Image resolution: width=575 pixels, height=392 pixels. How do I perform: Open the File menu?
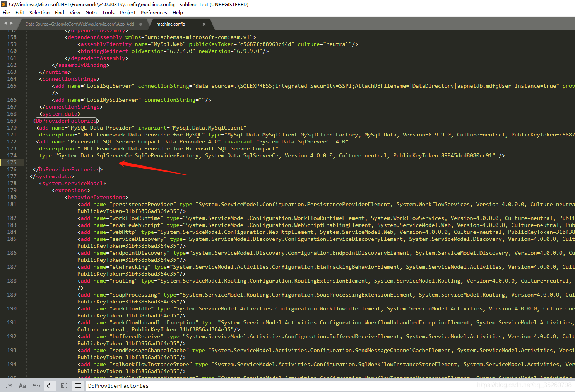pyautogui.click(x=6, y=13)
